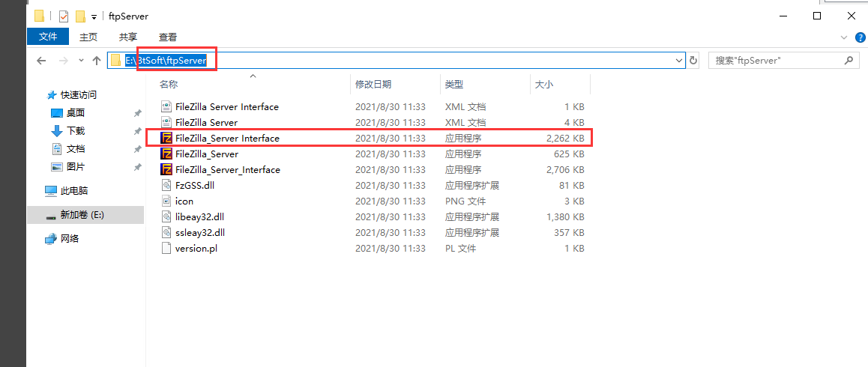Click the Downloads arrow icon in sidebar
868x367 pixels.
click(x=57, y=131)
